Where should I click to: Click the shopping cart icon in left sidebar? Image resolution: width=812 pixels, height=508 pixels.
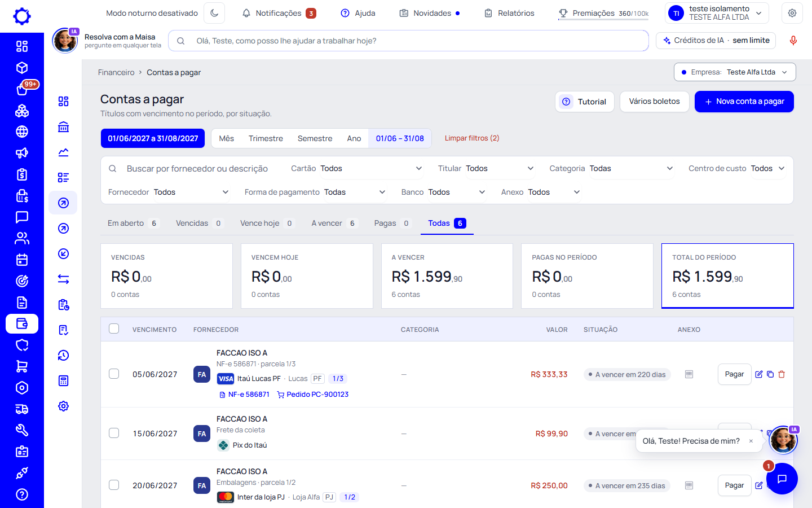22,366
